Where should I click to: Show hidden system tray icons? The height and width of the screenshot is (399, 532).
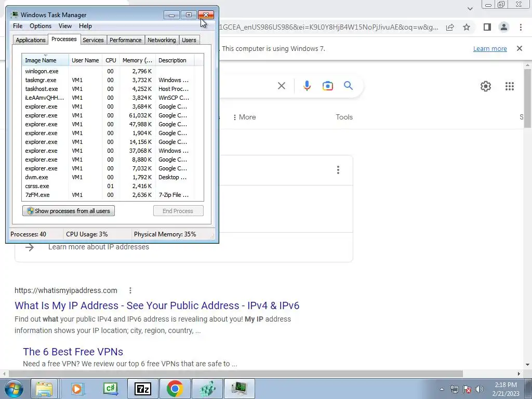coord(442,390)
